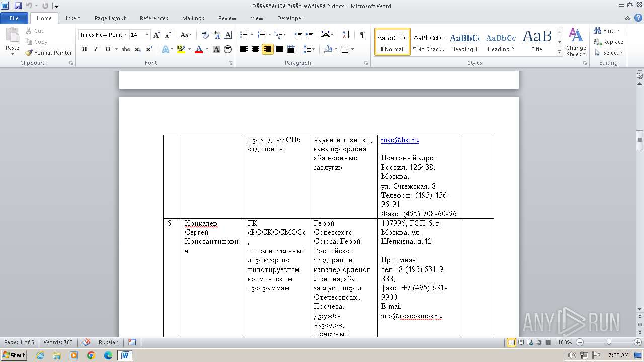Expand Bullets dropdown arrow

tap(252, 35)
